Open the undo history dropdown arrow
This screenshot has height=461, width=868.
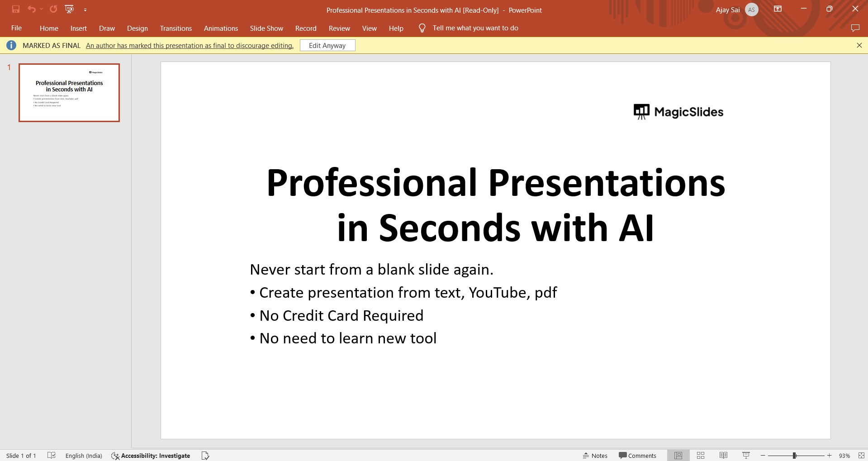tap(42, 9)
